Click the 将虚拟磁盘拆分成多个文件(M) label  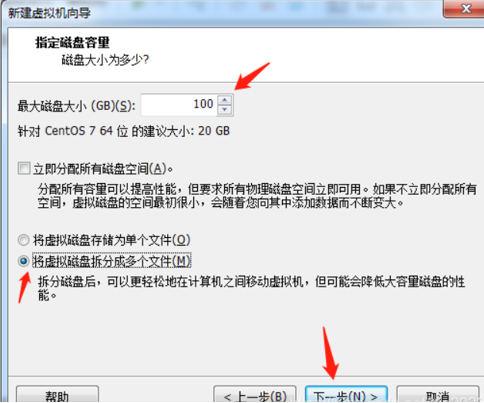(112, 261)
